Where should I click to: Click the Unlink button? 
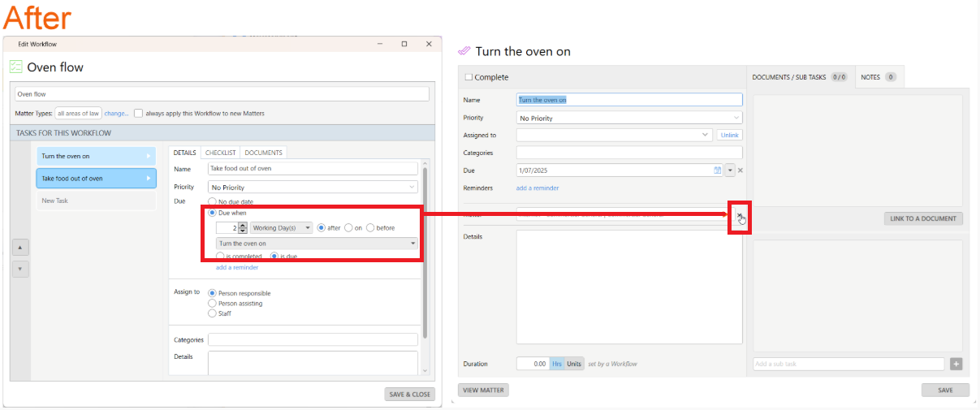(729, 135)
